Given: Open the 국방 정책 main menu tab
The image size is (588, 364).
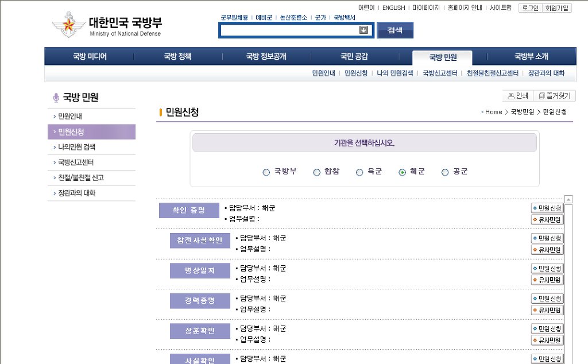Looking at the screenshot, I should pyautogui.click(x=178, y=57).
